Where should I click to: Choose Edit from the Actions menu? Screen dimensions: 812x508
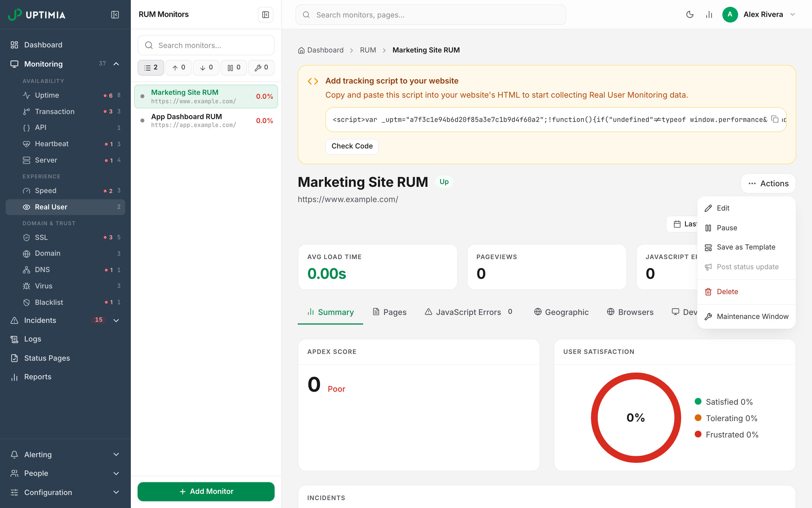click(x=746, y=208)
